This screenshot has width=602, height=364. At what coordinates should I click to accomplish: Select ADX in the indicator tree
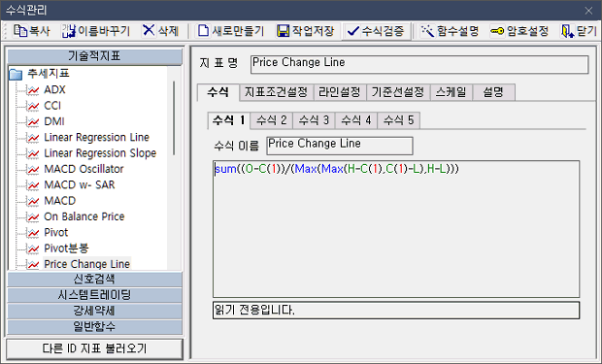pos(54,90)
